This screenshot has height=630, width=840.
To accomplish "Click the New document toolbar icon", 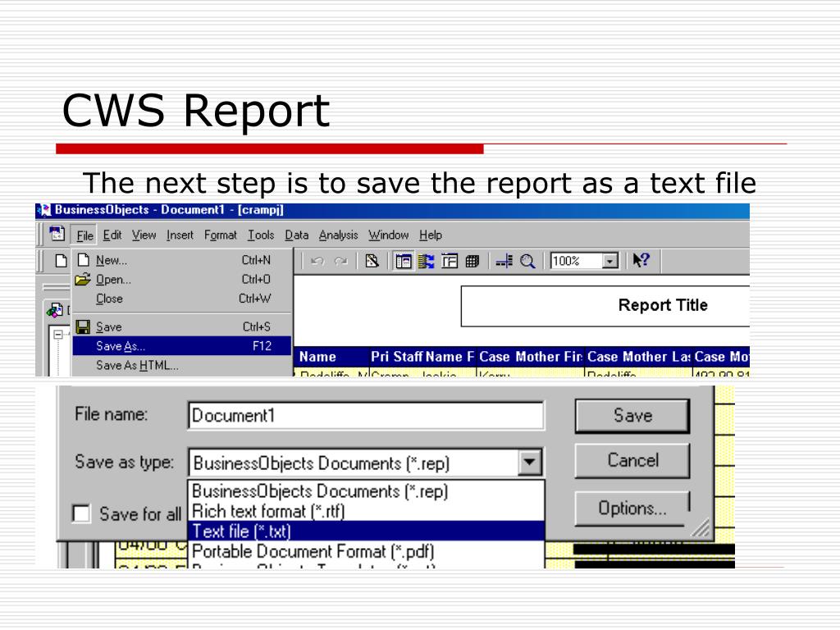I will pos(61,260).
